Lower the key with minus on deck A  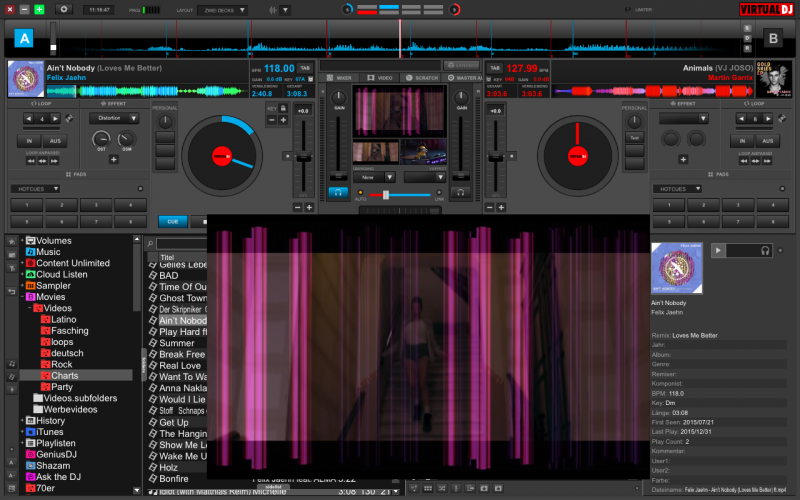[272, 120]
